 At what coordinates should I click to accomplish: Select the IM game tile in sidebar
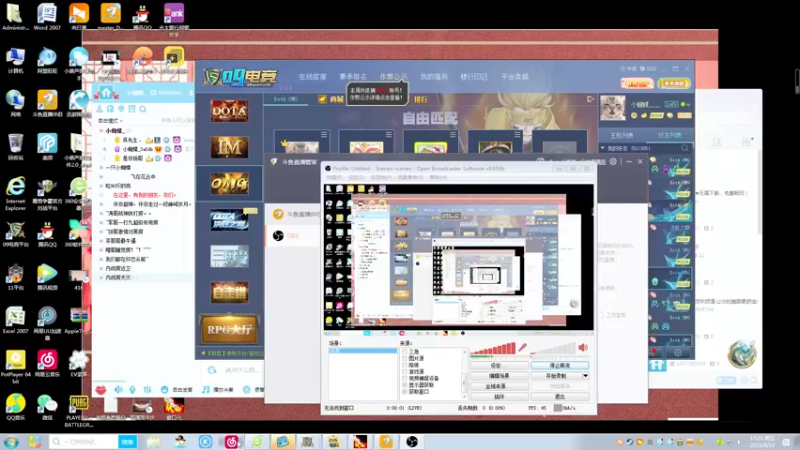pos(230,147)
